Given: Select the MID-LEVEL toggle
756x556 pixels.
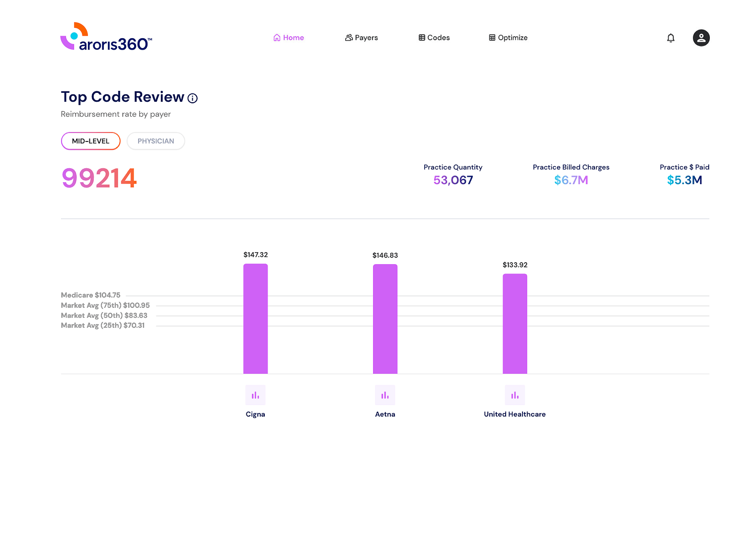Looking at the screenshot, I should coord(90,141).
